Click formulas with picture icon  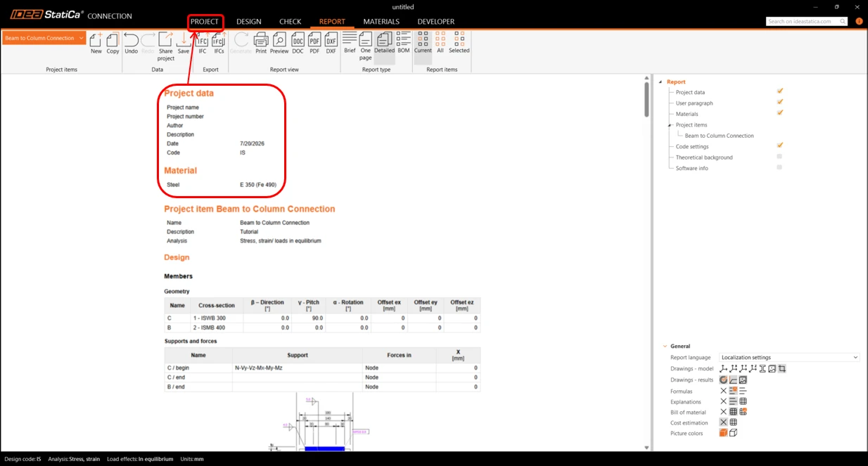(733, 391)
